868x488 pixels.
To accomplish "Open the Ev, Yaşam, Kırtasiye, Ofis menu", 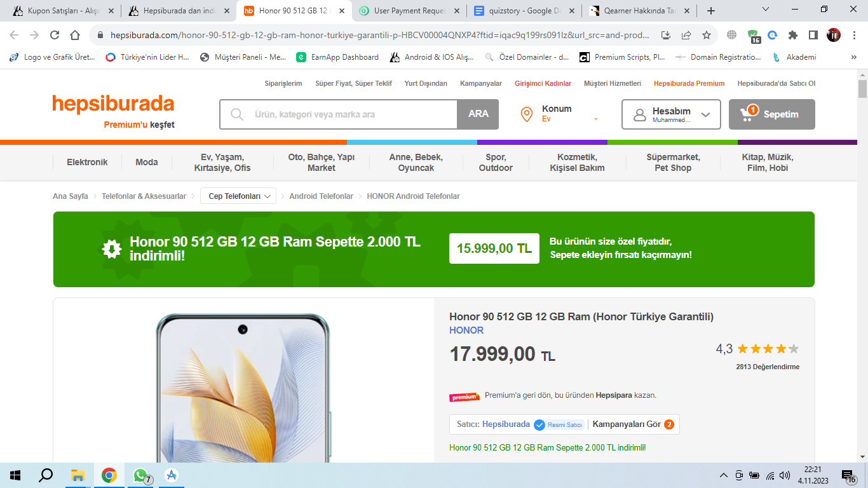I will (x=222, y=162).
